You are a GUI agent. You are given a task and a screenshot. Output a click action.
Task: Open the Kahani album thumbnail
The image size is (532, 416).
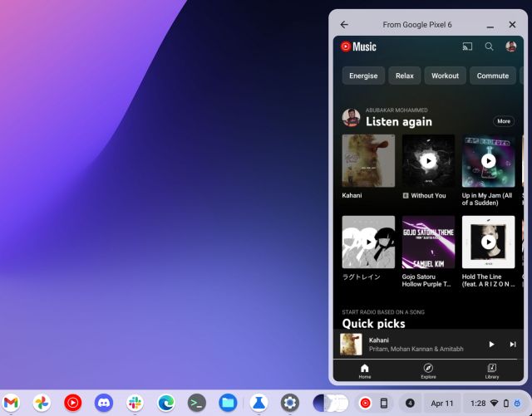(368, 161)
